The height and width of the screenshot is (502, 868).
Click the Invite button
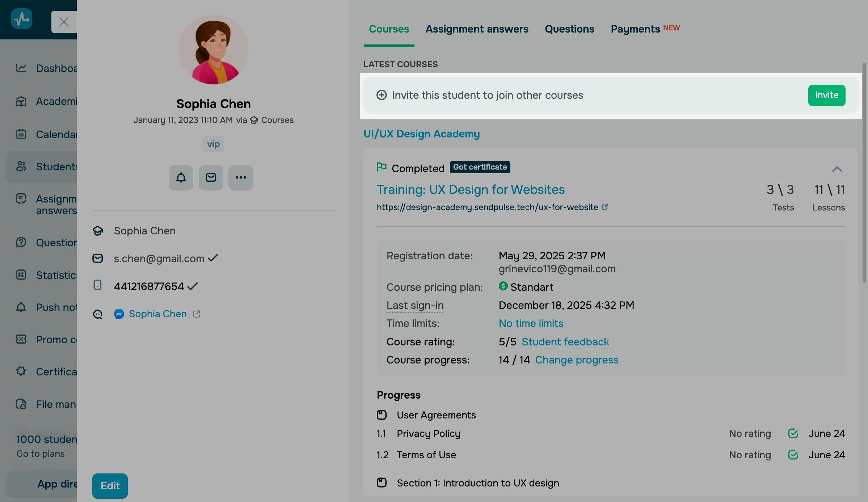pos(826,95)
